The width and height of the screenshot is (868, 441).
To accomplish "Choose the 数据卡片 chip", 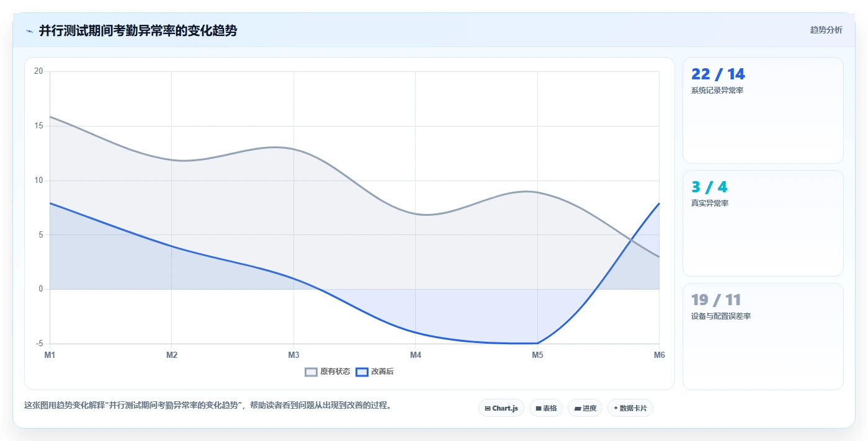I will point(630,408).
